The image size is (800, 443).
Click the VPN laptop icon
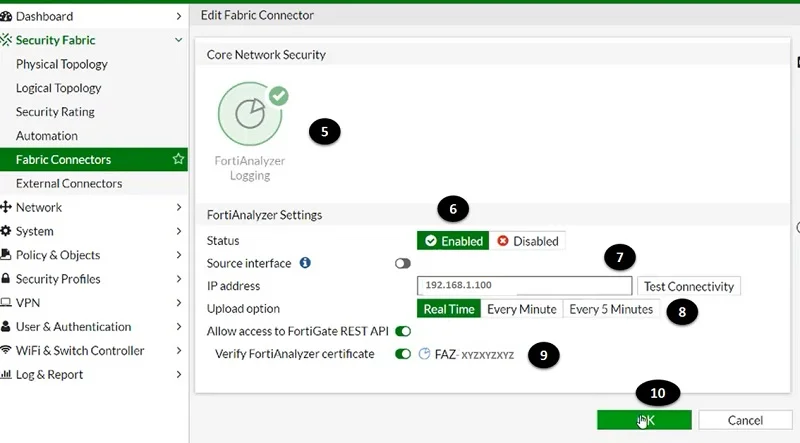pos(6,303)
